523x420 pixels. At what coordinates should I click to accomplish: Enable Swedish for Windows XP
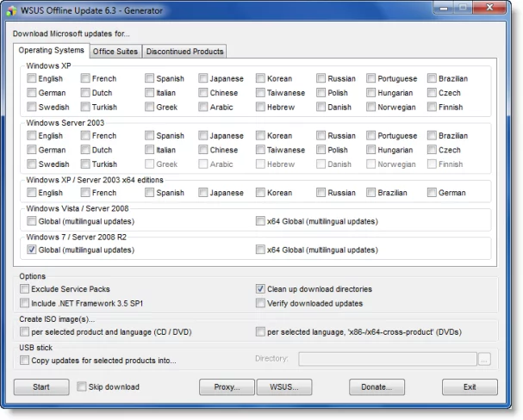(32, 107)
